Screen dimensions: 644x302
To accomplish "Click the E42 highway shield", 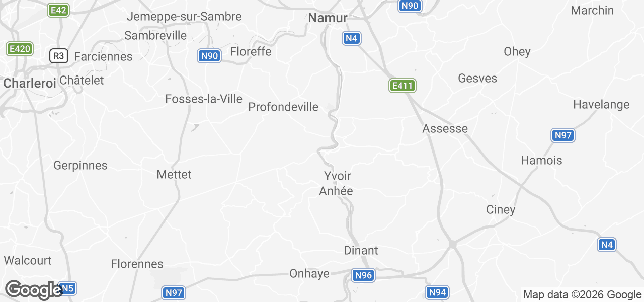I will tap(58, 10).
